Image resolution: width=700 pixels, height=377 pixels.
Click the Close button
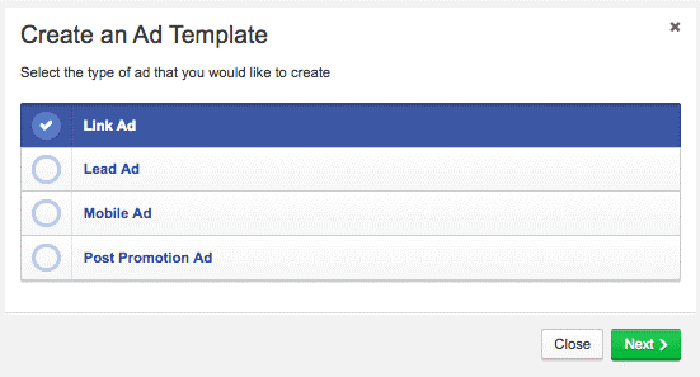572,344
